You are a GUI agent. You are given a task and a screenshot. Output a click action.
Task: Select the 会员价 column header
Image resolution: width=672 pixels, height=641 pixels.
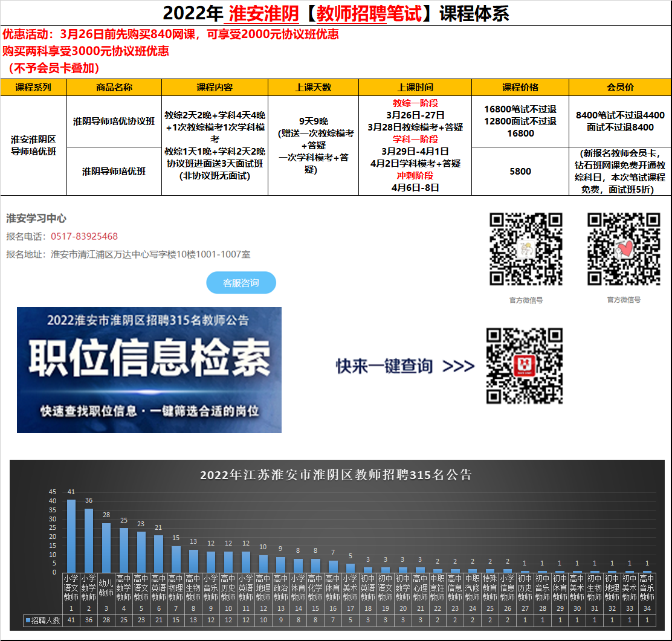[619, 88]
